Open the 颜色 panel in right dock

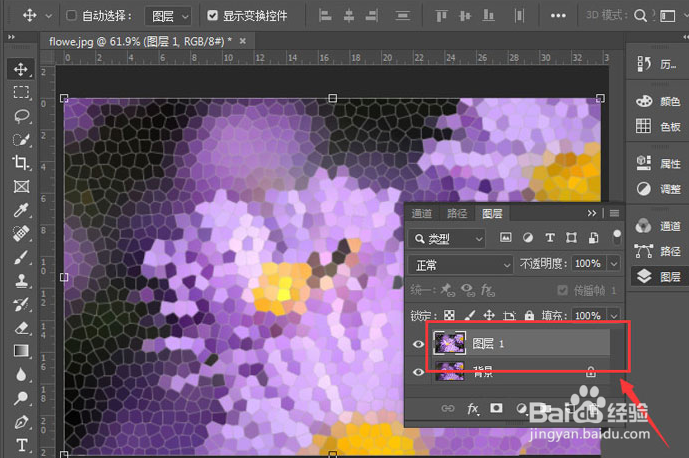click(658, 102)
